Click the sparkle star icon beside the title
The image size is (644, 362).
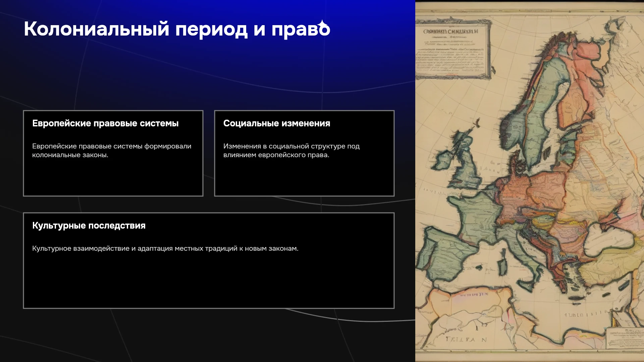pos(322,23)
